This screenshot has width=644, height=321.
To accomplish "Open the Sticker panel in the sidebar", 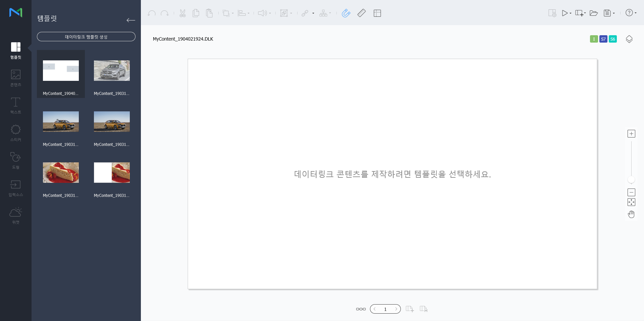I will tap(15, 133).
